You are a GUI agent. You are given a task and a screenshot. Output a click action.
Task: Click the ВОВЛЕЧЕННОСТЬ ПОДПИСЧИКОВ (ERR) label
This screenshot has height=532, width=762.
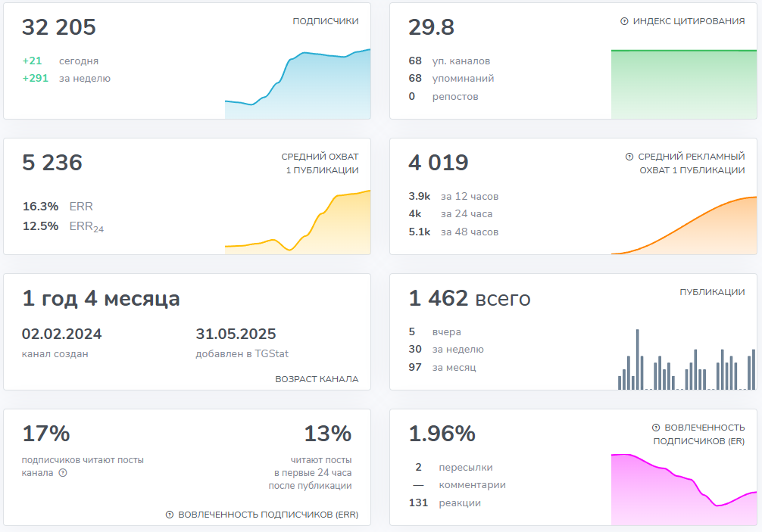point(268,515)
